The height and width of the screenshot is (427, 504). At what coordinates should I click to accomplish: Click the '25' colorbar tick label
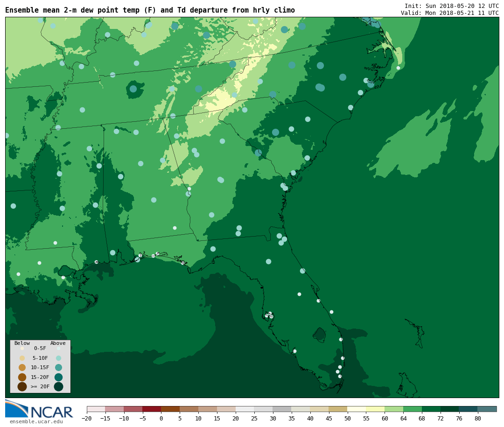[x=254, y=418]
